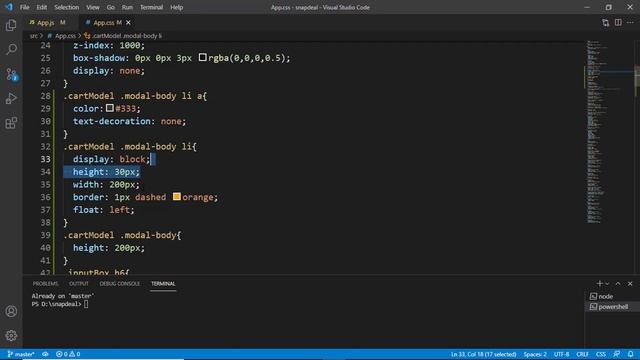This screenshot has height=360, width=640.
Task: Switch to the PROBLEMS panel tab
Action: click(45, 283)
